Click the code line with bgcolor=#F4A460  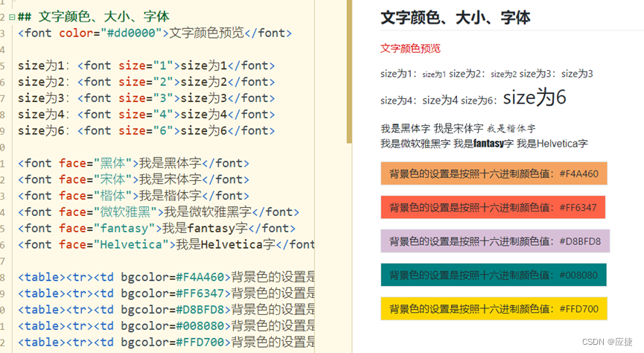point(166,277)
